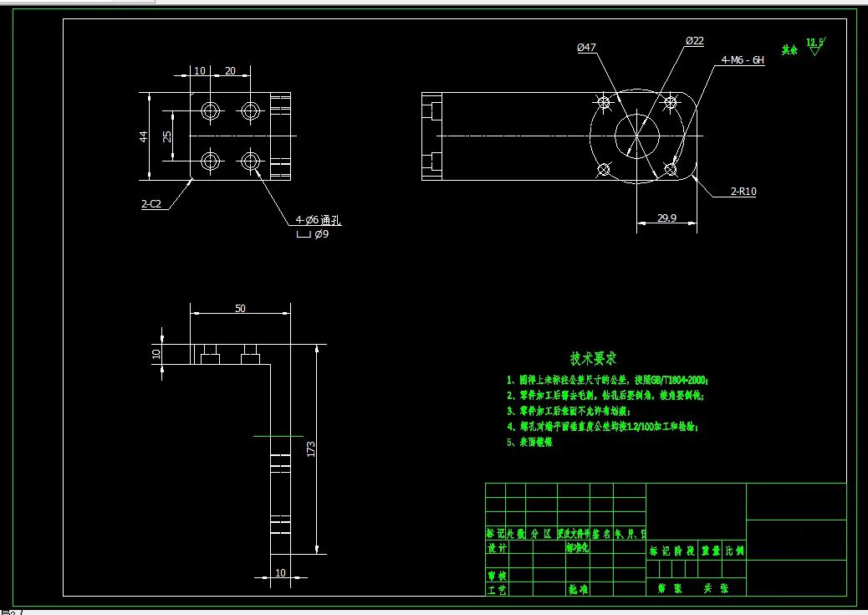Click the 25 vertical hole-spacing dimension
Image resolution: width=868 pixels, height=615 pixels.
pos(166,136)
